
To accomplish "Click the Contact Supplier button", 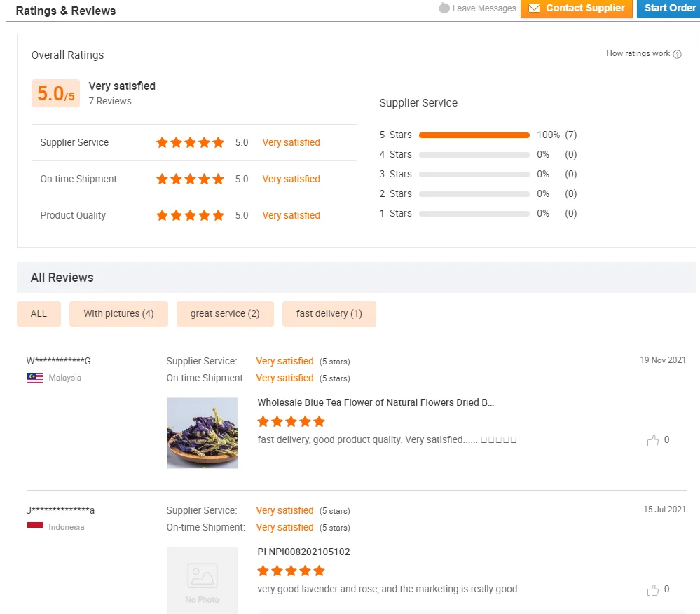I will click(x=577, y=8).
